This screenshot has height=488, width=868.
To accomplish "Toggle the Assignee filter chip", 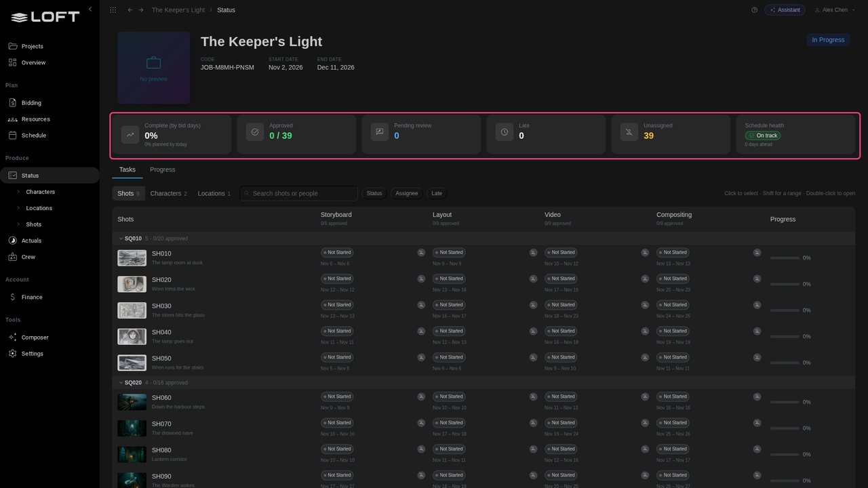I will 407,193.
